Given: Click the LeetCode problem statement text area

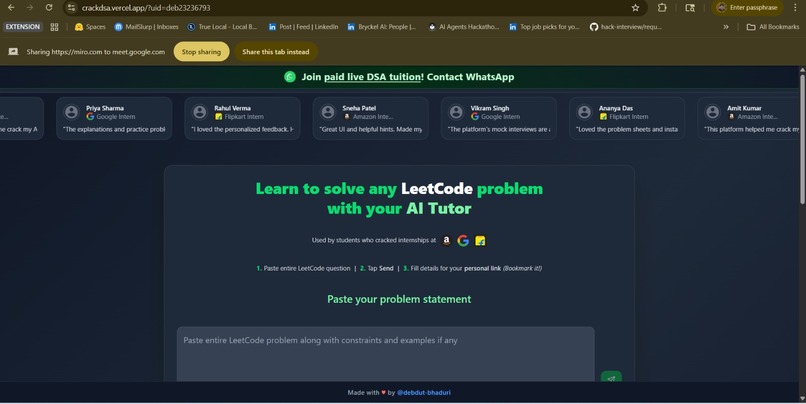Looking at the screenshot, I should coord(386,354).
